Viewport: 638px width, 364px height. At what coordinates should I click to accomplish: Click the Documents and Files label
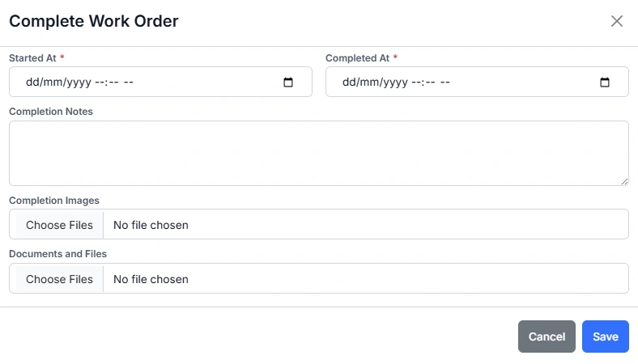tap(57, 254)
